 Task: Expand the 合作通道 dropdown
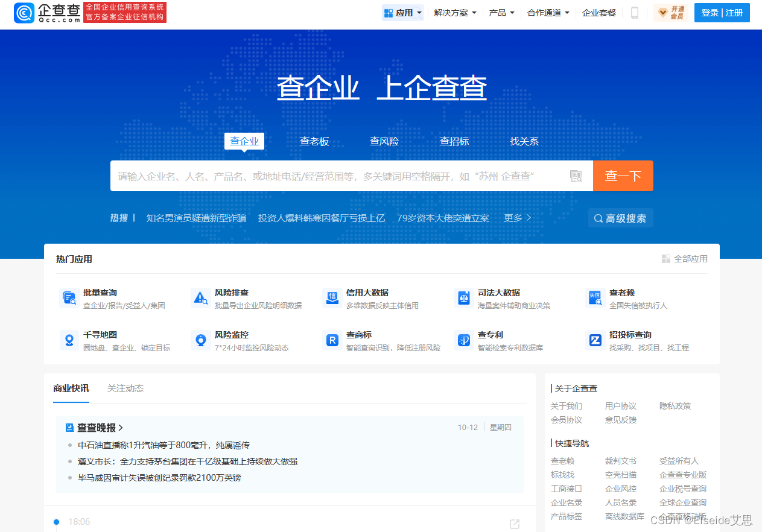tap(548, 13)
